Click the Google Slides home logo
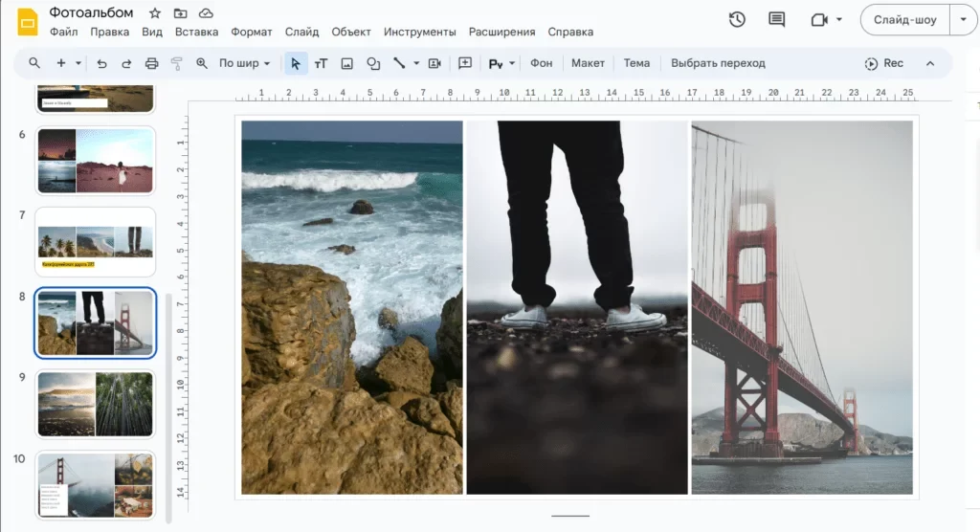This screenshot has height=532, width=980. click(x=28, y=23)
